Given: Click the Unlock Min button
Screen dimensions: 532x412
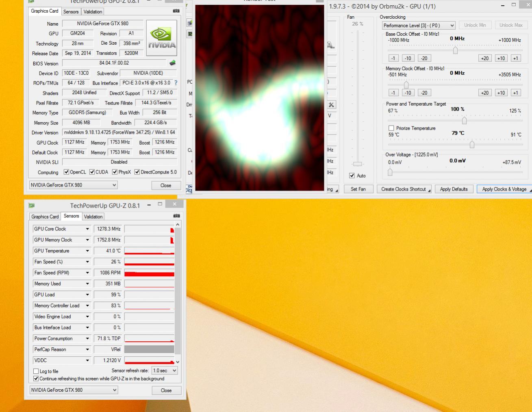Looking at the screenshot, I should 475,25.
